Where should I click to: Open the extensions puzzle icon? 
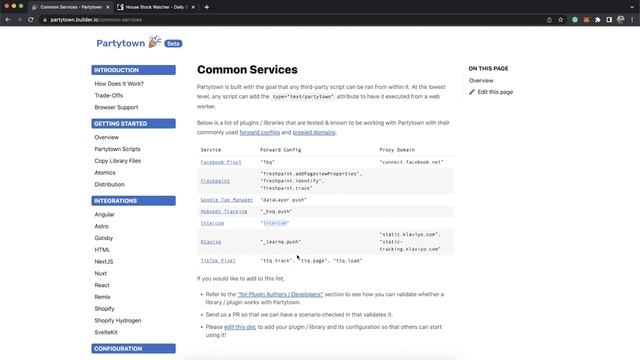[598, 20]
